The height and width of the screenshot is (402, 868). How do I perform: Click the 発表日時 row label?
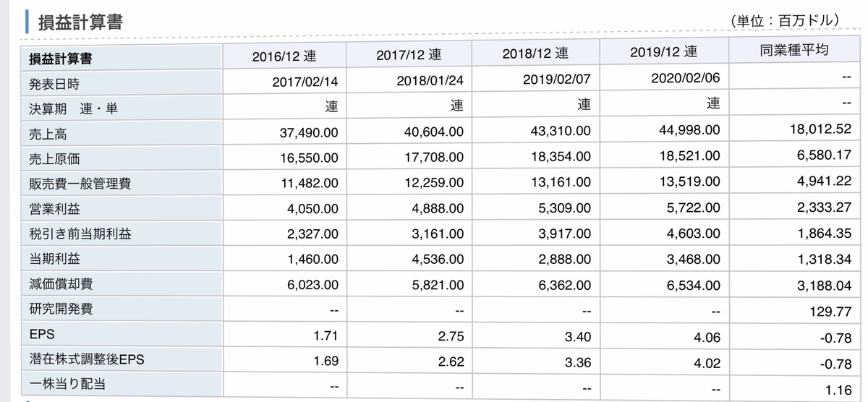pyautogui.click(x=54, y=84)
